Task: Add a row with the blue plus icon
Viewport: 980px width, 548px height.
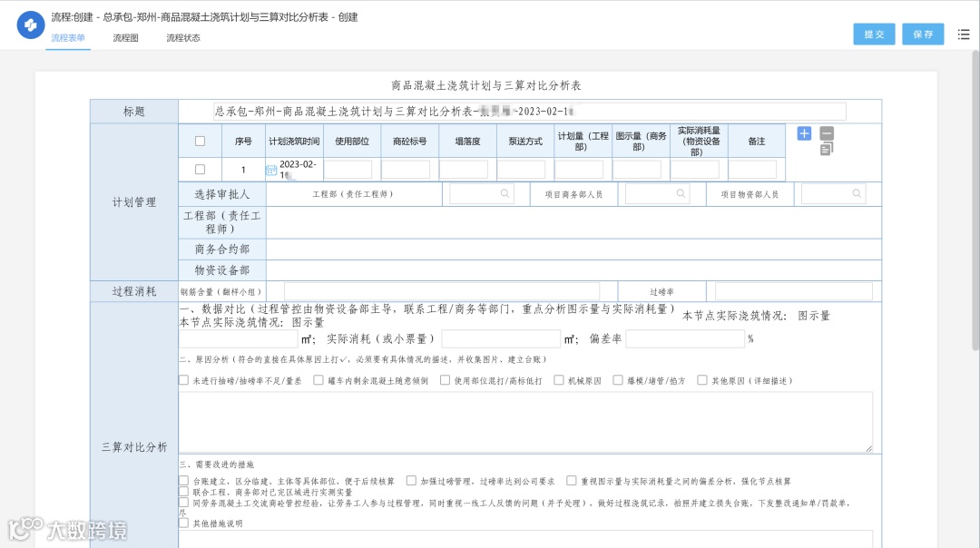Action: point(804,133)
